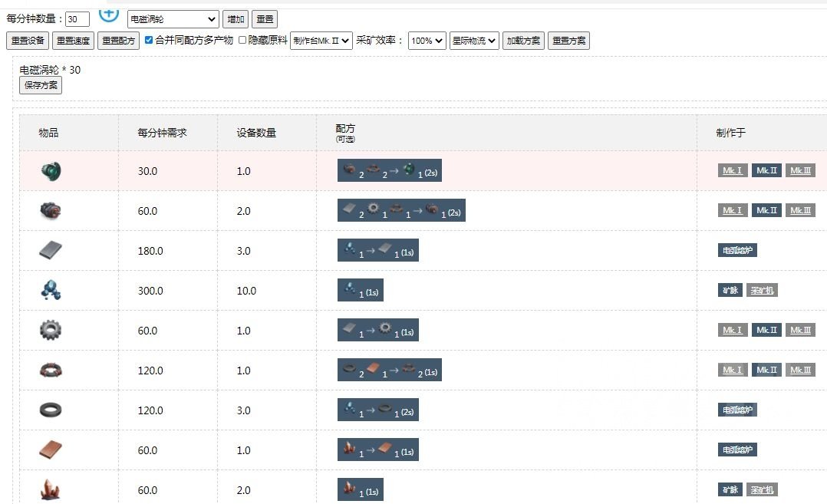This screenshot has height=504, width=827.
Task: Select the copper ore mining recipe box
Action: [x=361, y=489]
